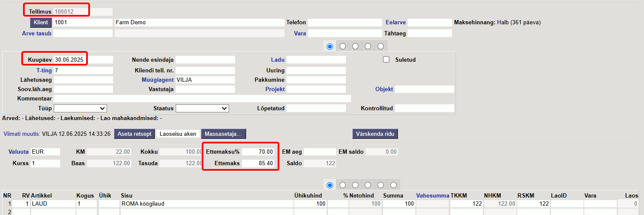This screenshot has height=215, width=644.
Task: Click the Uuring input field
Action: pos(316,70)
